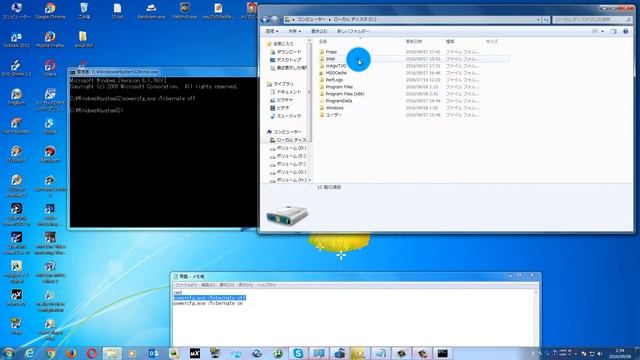Screen dimensions: 640x360
Task: Select ボリューム (D:) in navigation pane
Action: 291,148
